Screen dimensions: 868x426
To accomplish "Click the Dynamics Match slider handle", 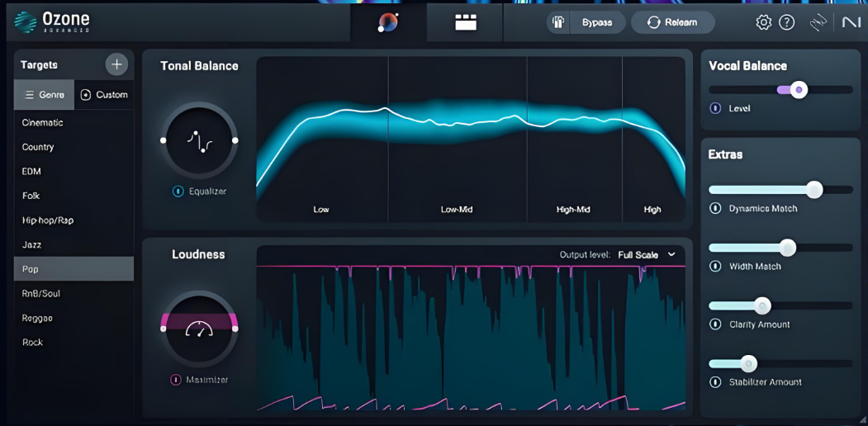I will point(813,190).
